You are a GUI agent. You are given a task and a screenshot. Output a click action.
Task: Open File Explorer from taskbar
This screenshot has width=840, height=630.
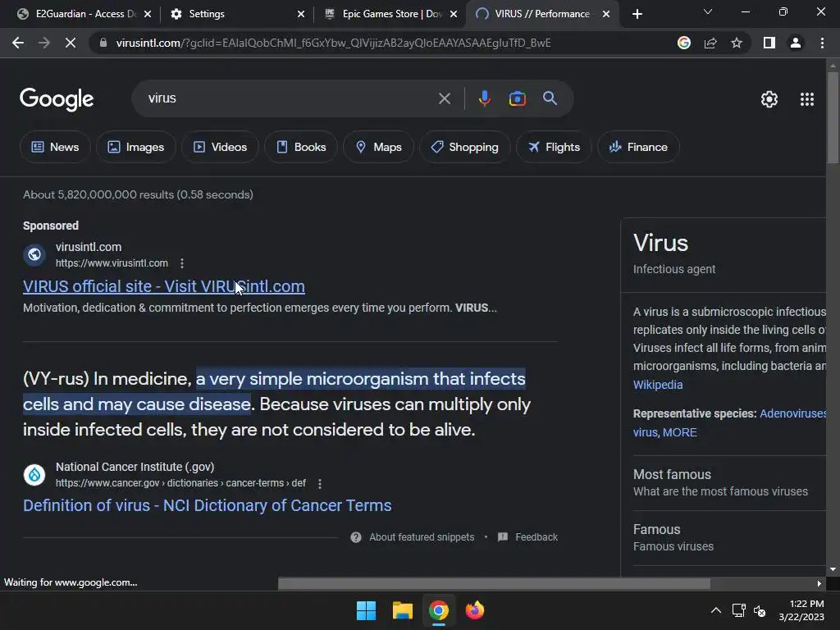click(402, 610)
